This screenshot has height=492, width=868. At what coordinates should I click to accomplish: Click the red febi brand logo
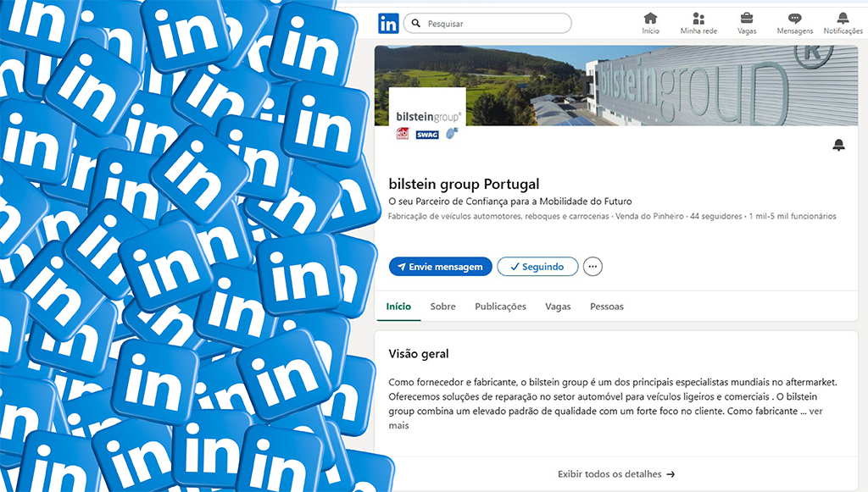[x=403, y=134]
